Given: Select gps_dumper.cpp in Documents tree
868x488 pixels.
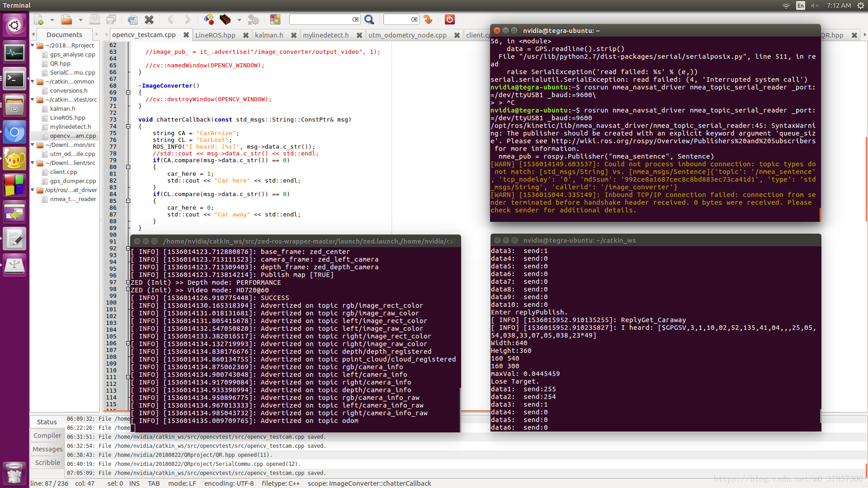Looking at the screenshot, I should pos(73,181).
